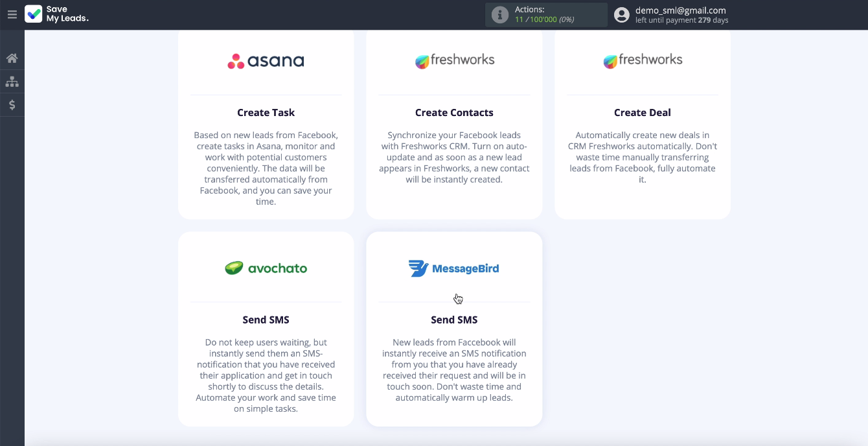
Task: Open the user account avatar icon
Action: coord(622,15)
